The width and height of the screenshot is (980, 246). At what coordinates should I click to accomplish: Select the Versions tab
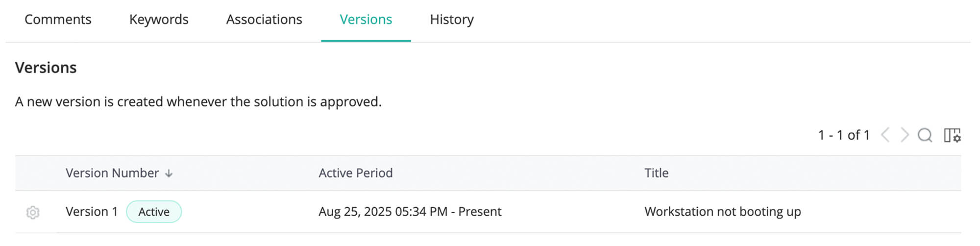pos(366,20)
